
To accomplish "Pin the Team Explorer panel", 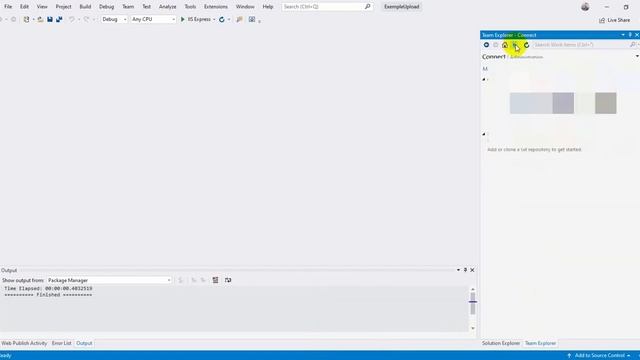I will [x=630, y=35].
